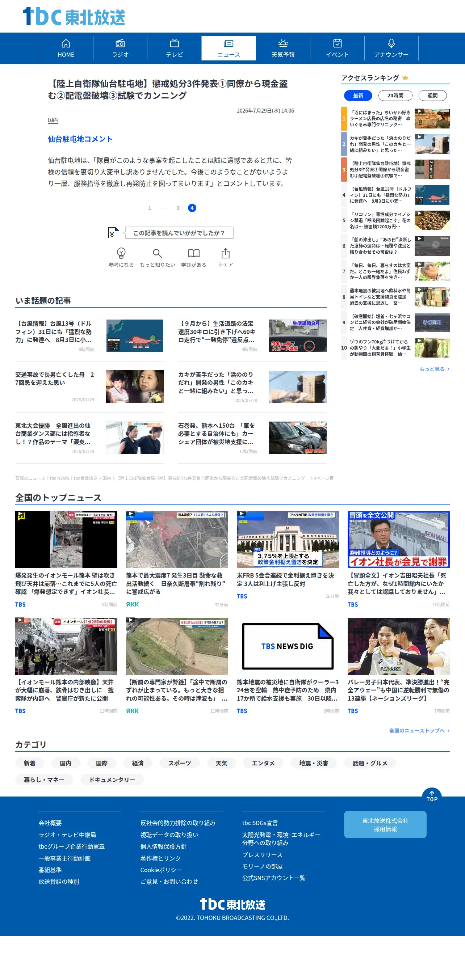Click the シェア share icon
Viewport: 465px width, 980px height.
226,253
